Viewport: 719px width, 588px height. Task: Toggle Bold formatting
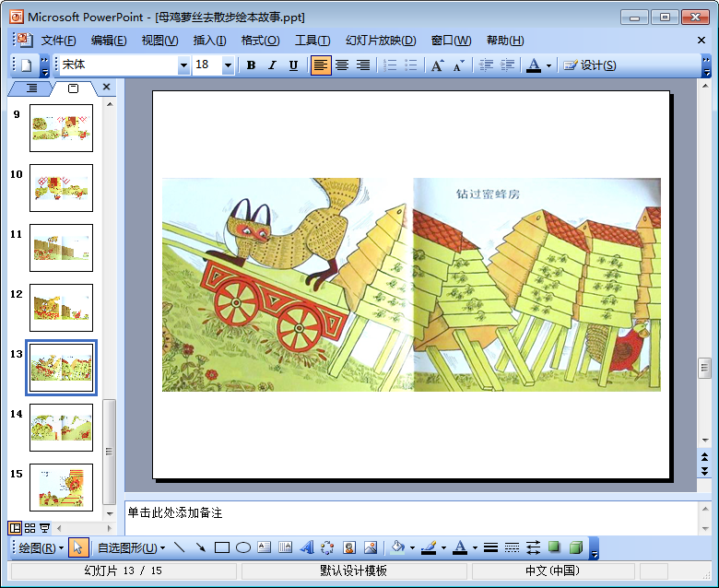coord(251,65)
